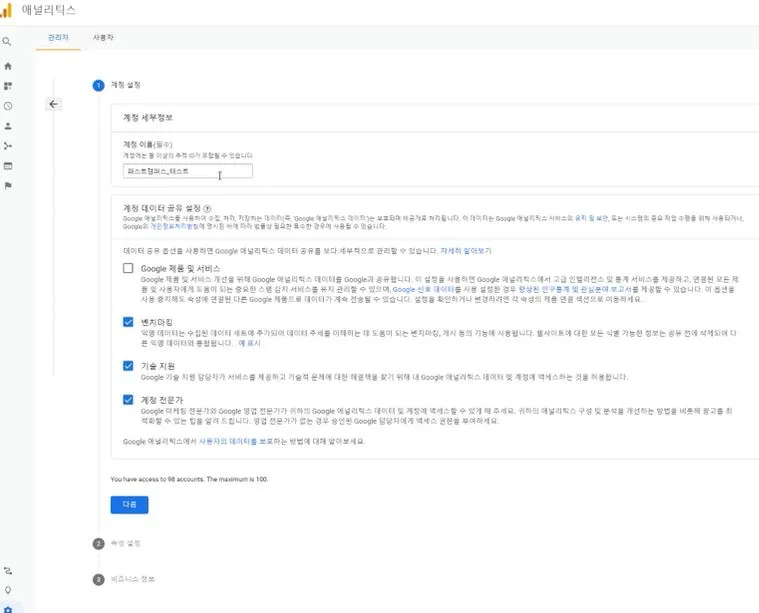Click the blue 다음 button
The height and width of the screenshot is (613, 759).
(129, 505)
